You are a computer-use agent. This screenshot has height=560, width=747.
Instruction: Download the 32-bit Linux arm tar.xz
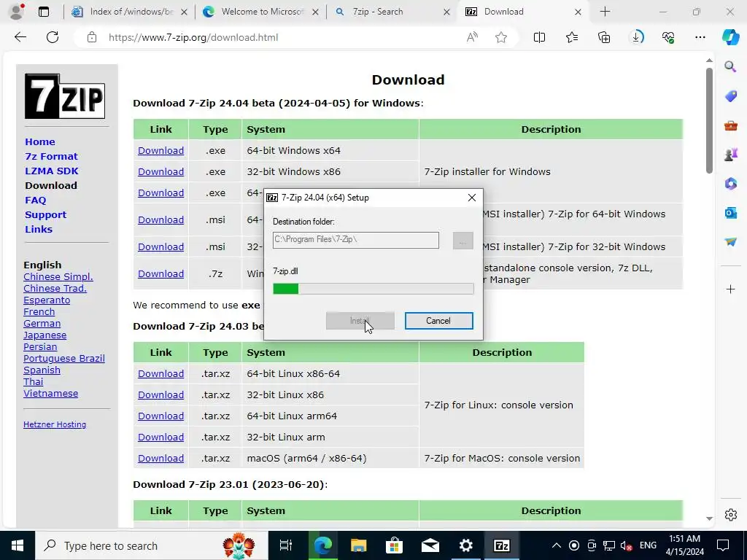pos(160,437)
